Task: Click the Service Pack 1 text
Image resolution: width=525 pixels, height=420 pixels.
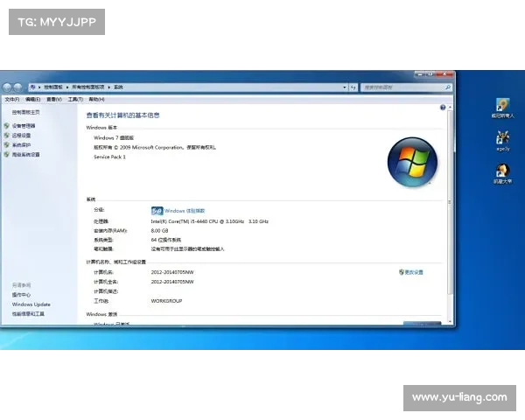Action: [110, 157]
